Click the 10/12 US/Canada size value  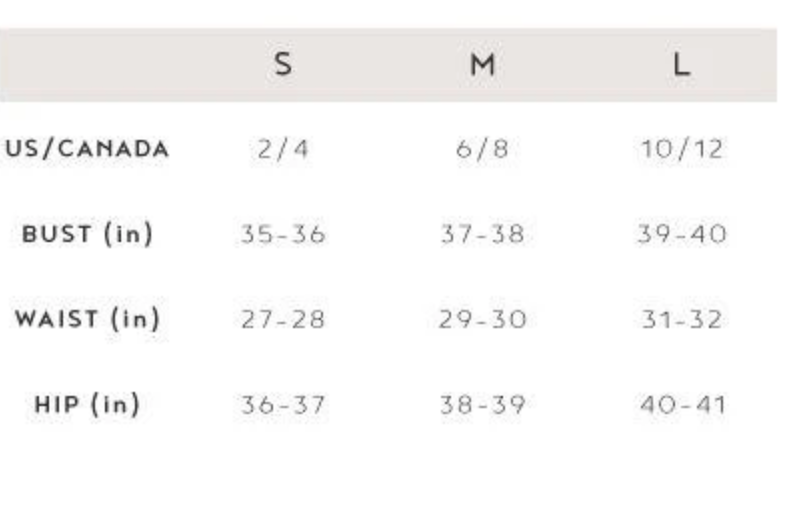point(681,150)
